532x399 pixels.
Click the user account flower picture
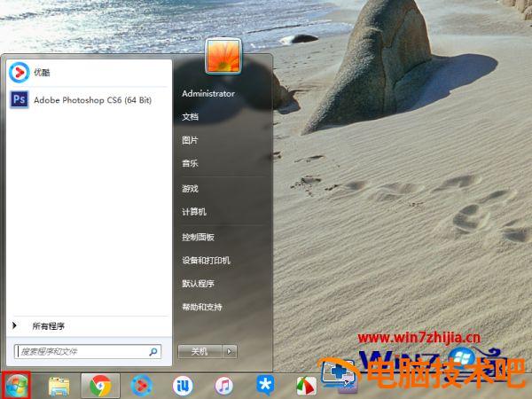pos(223,56)
